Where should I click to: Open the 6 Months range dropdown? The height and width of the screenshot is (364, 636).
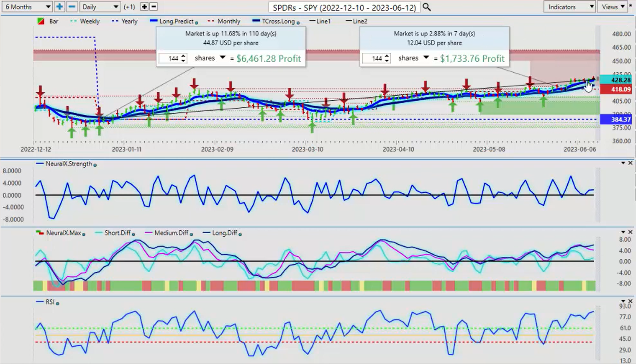(27, 7)
